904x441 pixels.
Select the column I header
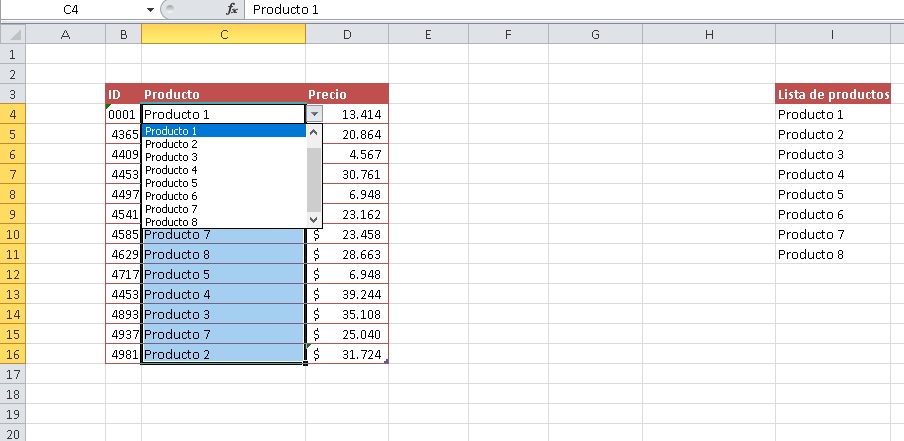(x=832, y=35)
